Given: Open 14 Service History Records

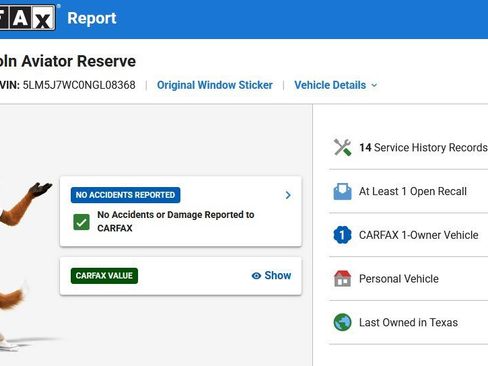Looking at the screenshot, I should click(423, 147).
